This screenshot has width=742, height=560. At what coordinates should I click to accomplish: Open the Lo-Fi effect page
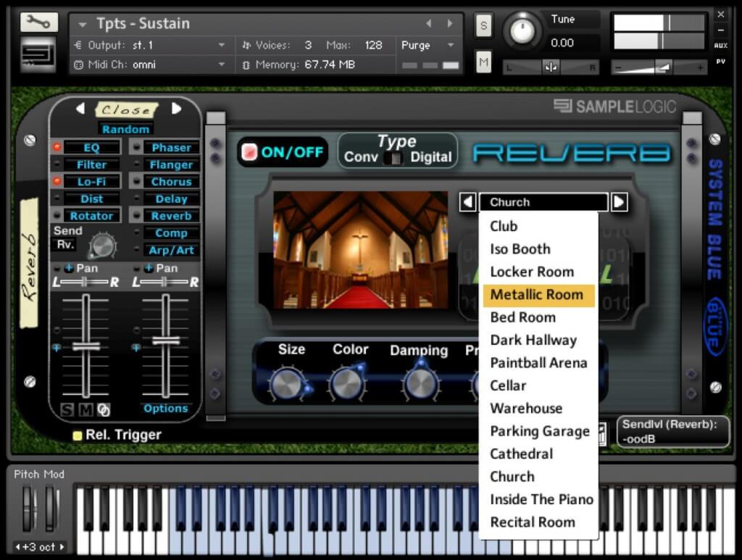(x=92, y=182)
